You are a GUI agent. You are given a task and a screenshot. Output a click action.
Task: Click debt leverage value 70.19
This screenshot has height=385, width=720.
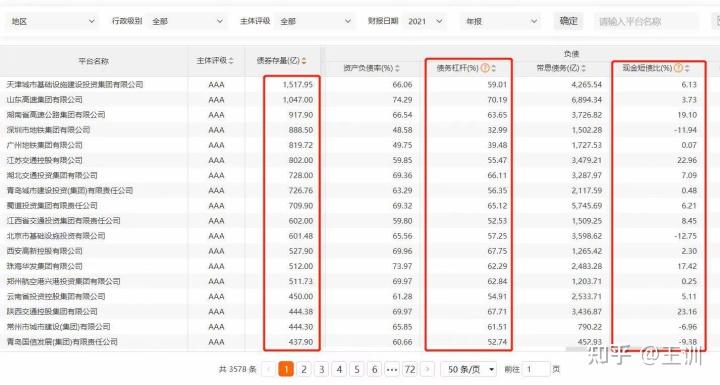tap(497, 100)
